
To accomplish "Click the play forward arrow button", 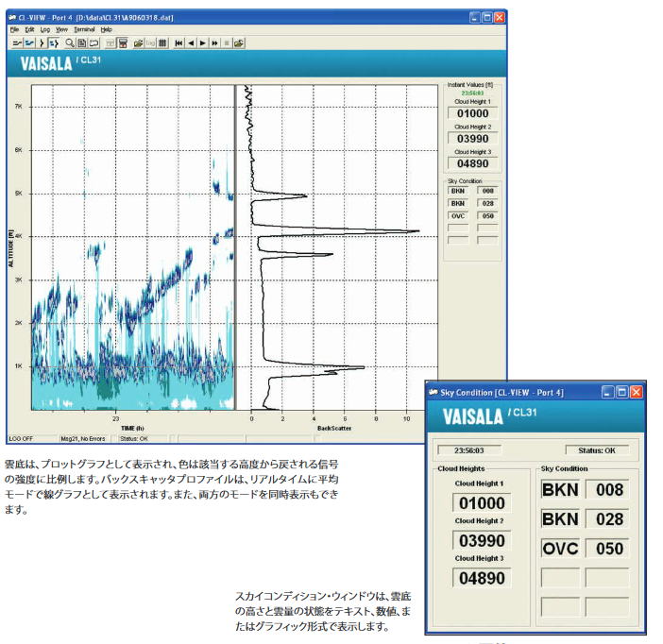I will pos(203,43).
